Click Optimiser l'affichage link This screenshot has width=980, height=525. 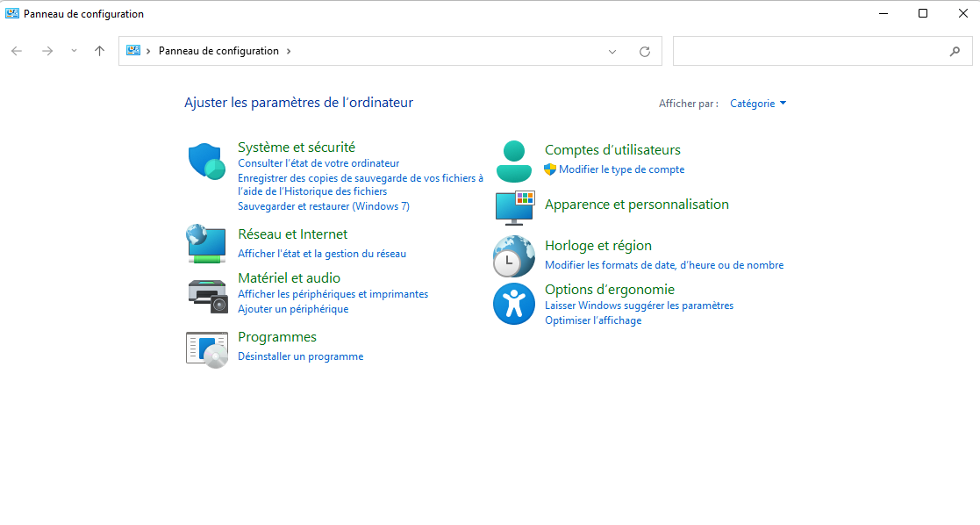click(x=592, y=320)
